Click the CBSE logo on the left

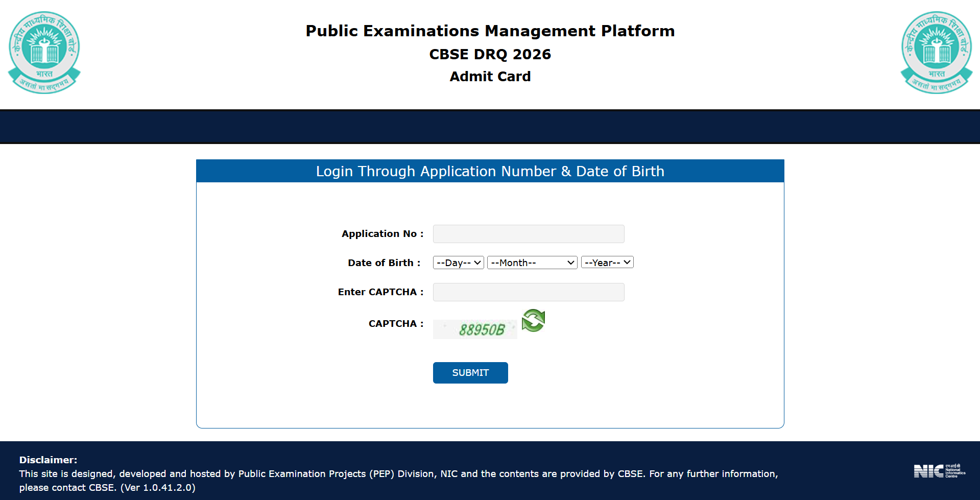(x=44, y=52)
